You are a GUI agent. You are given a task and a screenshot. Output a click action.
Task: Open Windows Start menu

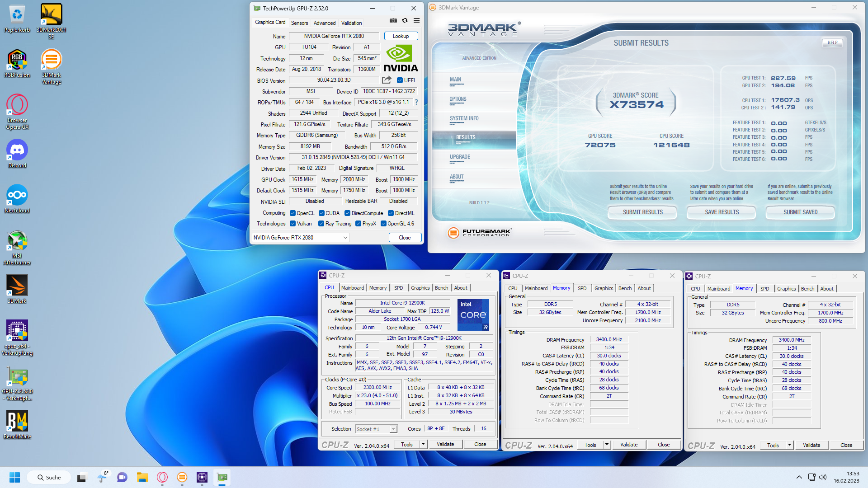point(14,477)
